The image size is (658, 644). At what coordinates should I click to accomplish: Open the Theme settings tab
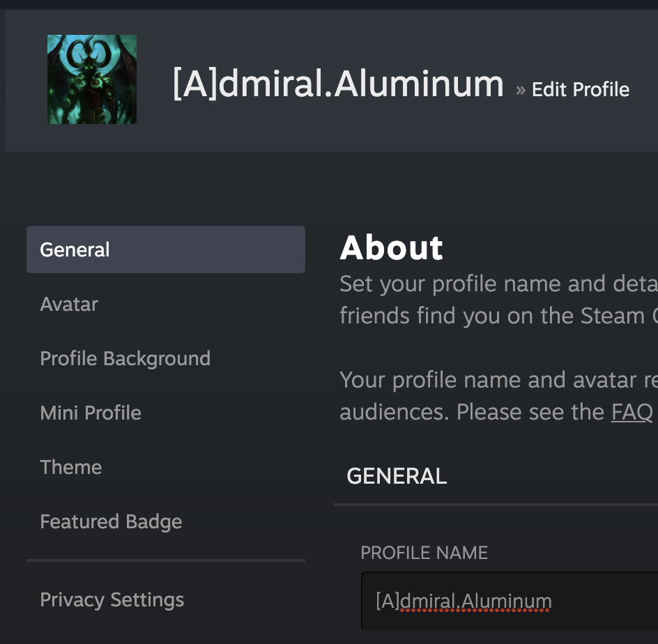click(71, 467)
